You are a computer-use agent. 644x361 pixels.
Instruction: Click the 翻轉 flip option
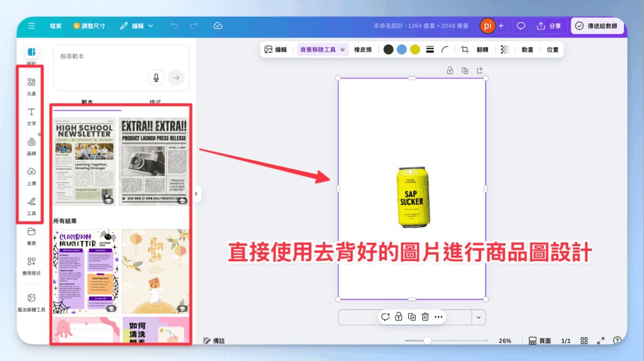(x=482, y=50)
